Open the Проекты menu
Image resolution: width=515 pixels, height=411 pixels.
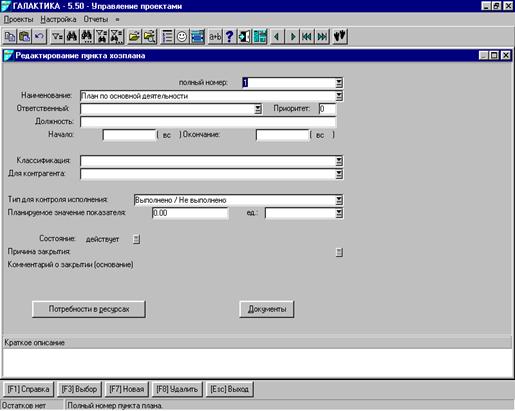(19, 19)
